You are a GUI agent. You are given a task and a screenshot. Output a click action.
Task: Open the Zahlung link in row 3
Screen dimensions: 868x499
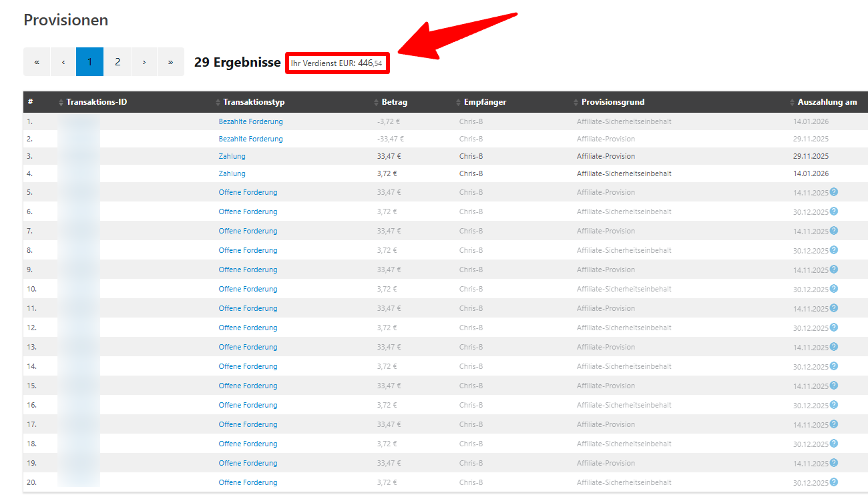(232, 156)
